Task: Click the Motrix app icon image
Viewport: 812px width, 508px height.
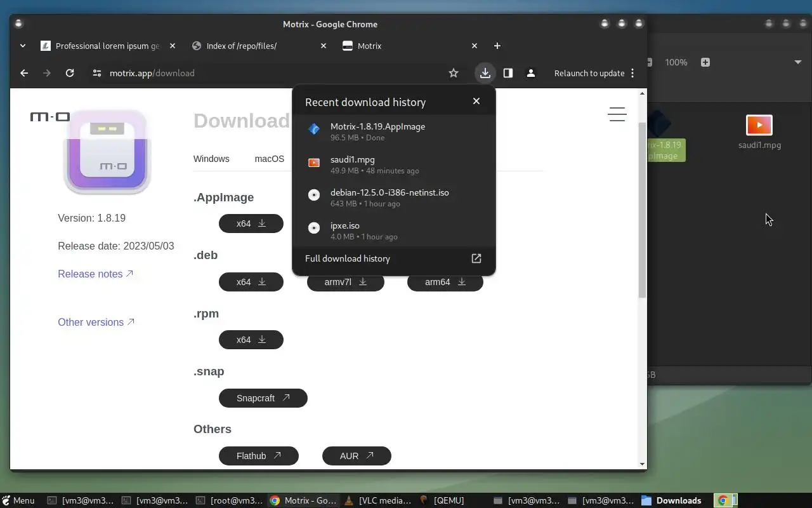Action: coord(107,152)
